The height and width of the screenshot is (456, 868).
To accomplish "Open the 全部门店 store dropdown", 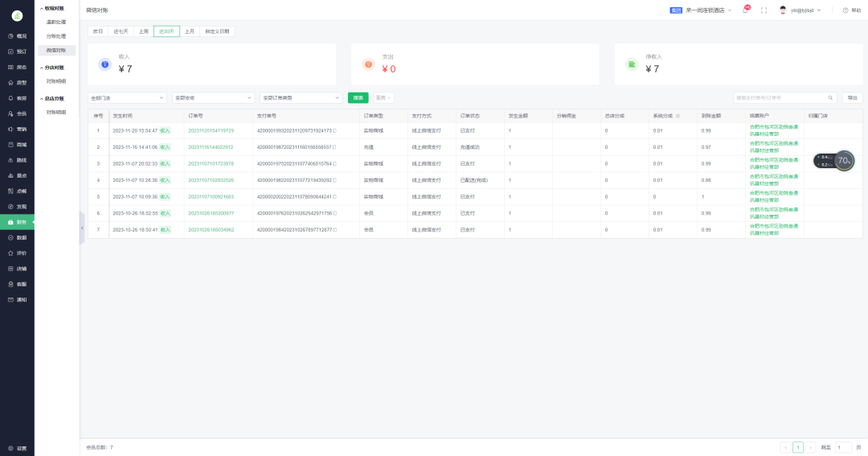I will (x=127, y=98).
